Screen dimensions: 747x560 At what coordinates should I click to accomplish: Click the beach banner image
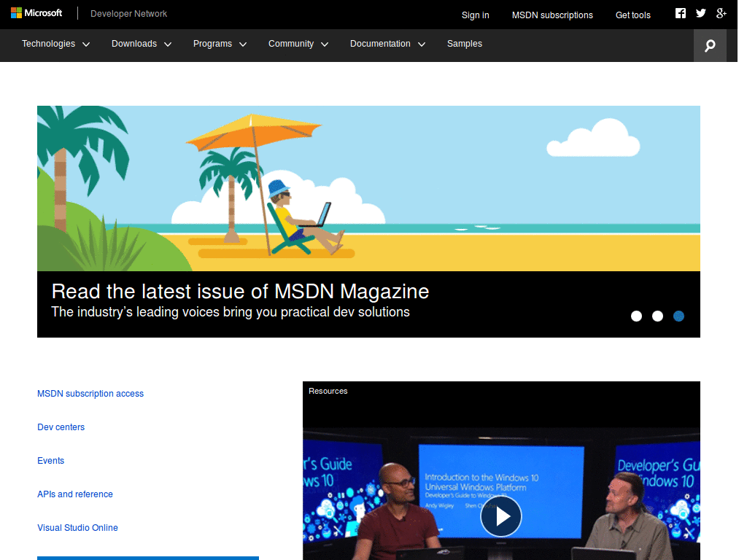click(x=368, y=189)
